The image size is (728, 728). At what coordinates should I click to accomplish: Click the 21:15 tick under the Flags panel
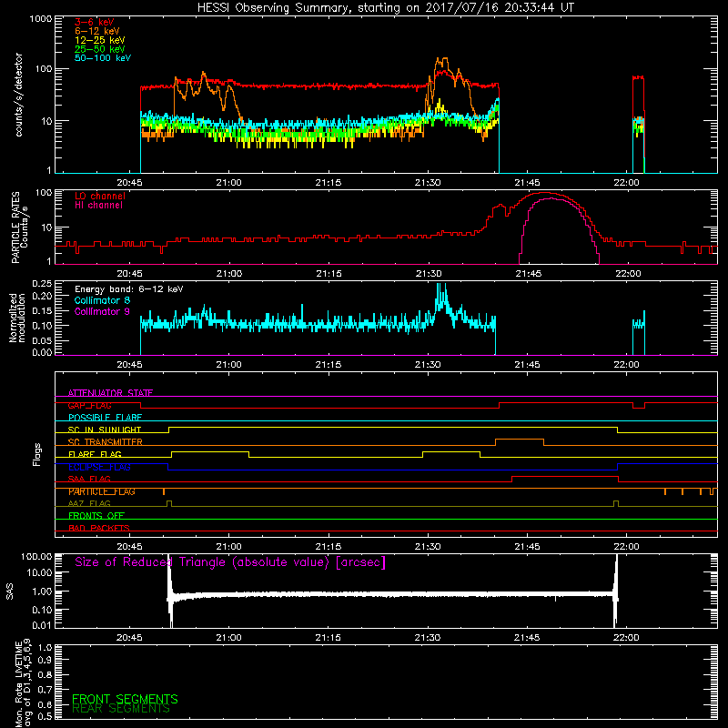(x=329, y=547)
